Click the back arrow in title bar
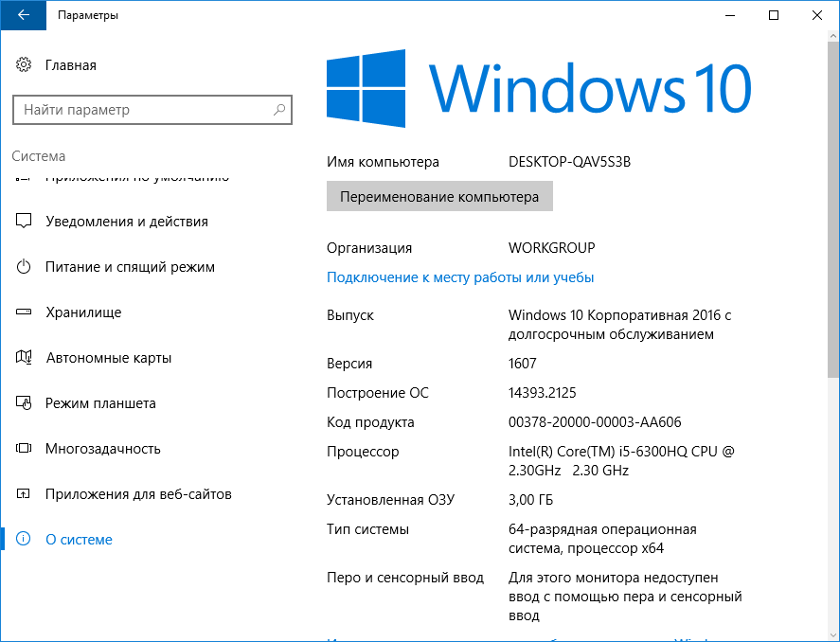840x642 pixels. coord(23,15)
